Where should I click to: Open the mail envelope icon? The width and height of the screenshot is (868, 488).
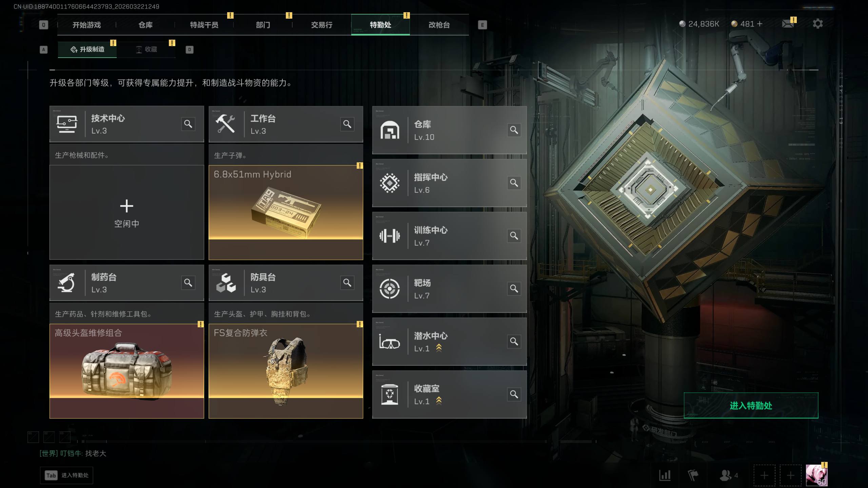(788, 24)
